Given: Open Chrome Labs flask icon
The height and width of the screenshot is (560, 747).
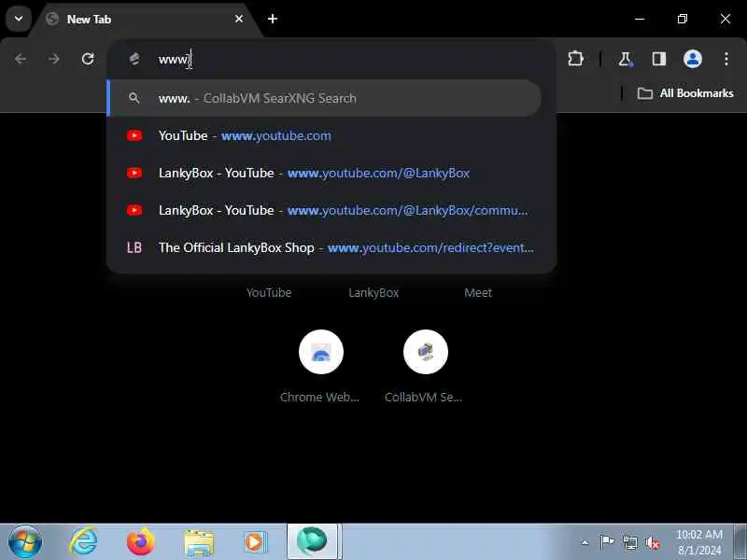Looking at the screenshot, I should (626, 59).
